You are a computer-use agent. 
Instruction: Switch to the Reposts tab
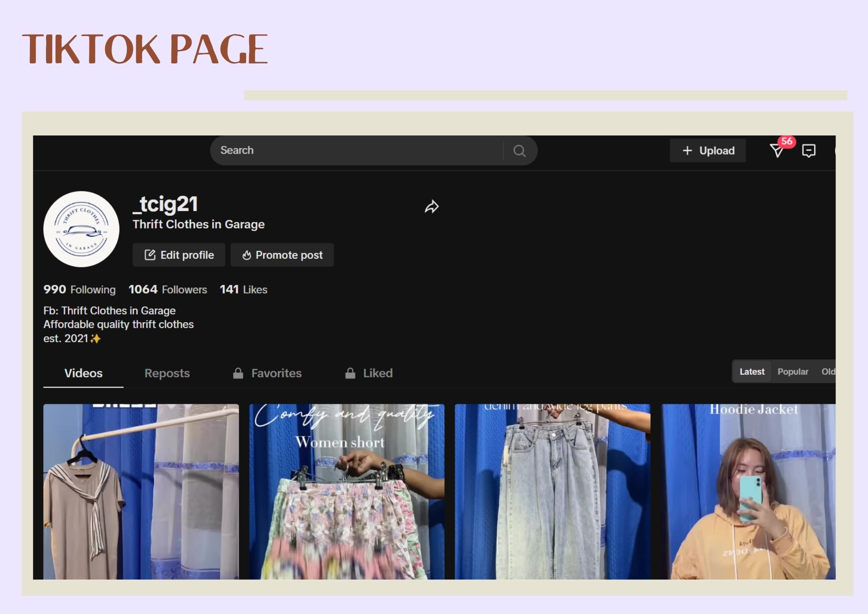(x=167, y=373)
